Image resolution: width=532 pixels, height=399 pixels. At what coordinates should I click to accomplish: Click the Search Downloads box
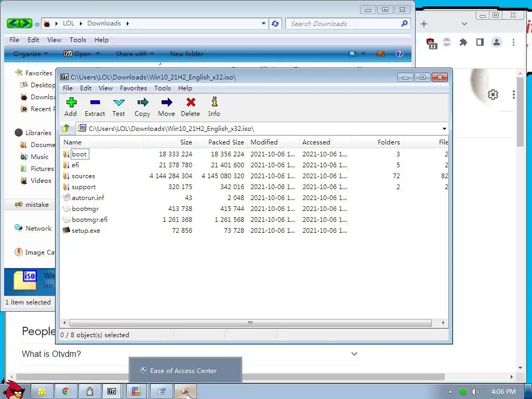pyautogui.click(x=348, y=23)
